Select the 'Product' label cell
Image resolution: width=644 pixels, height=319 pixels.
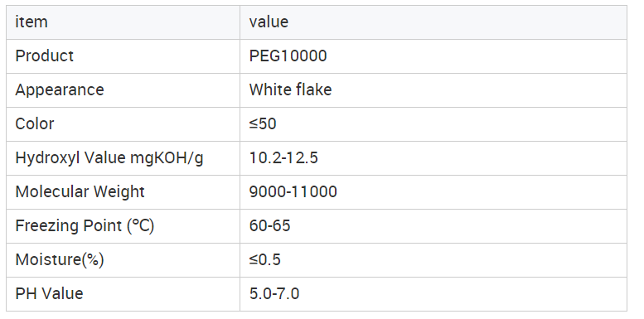(123, 56)
